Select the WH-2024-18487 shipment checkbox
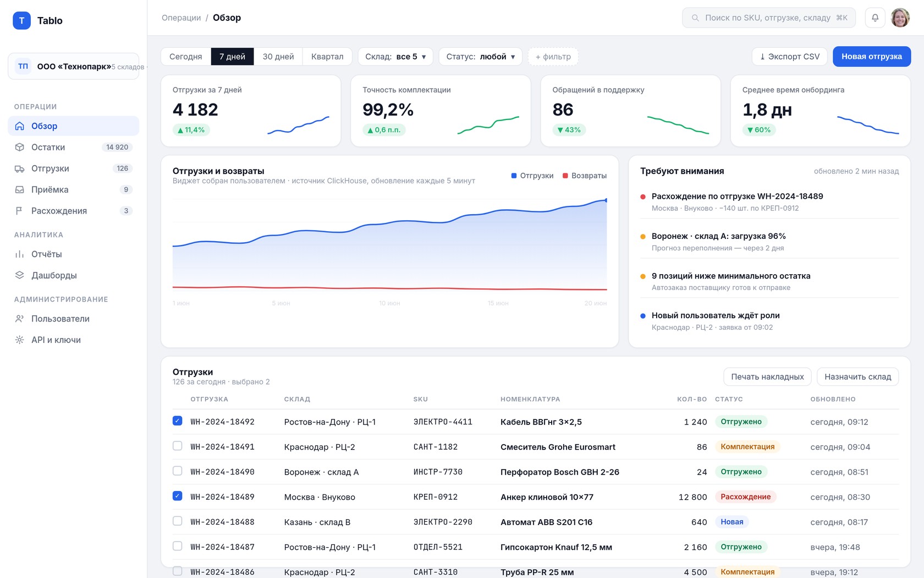 [x=177, y=546]
